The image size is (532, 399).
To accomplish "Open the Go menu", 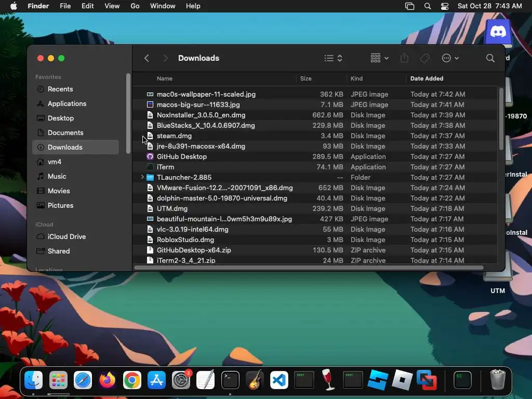I will click(135, 6).
